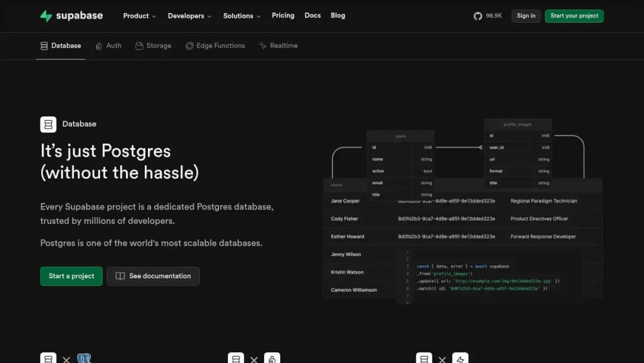The height and width of the screenshot is (363, 644).
Task: Open the GitHub repository icon
Action: point(478,16)
